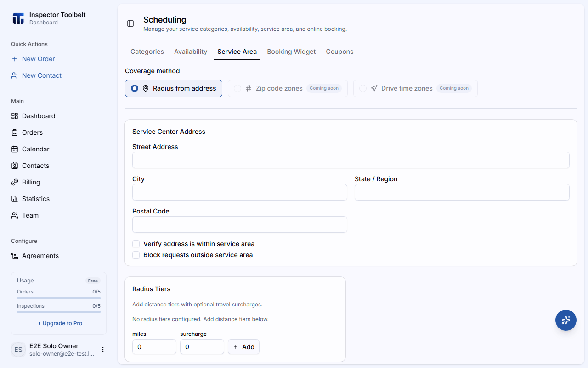
Task: Click the Agreements scroll icon
Action: click(15, 256)
